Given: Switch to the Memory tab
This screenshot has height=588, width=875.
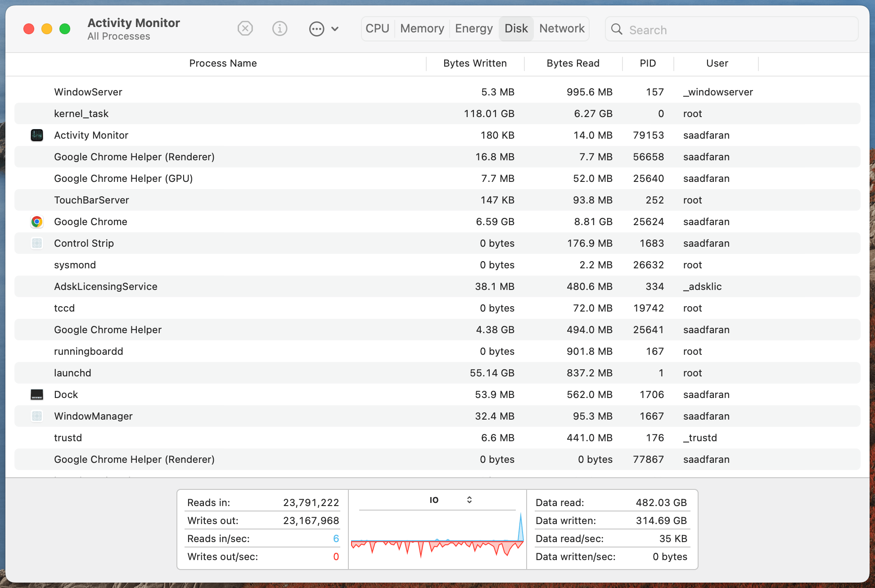Looking at the screenshot, I should point(422,29).
